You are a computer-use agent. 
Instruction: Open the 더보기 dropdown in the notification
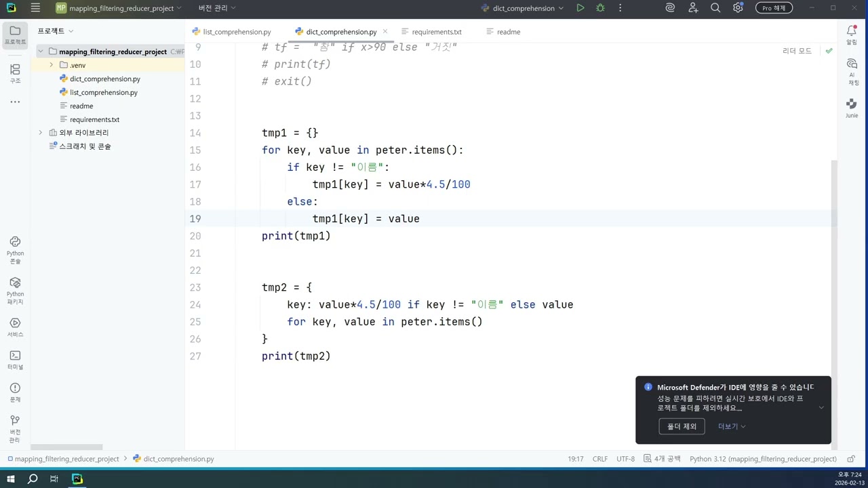click(x=732, y=426)
